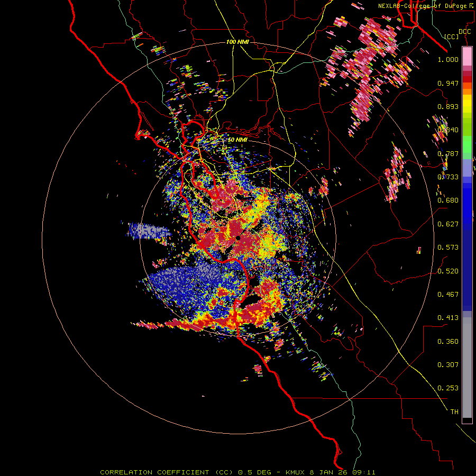Select the 0.307 legend value
Image resolution: width=476 pixels, height=476 pixels.
tap(448, 365)
